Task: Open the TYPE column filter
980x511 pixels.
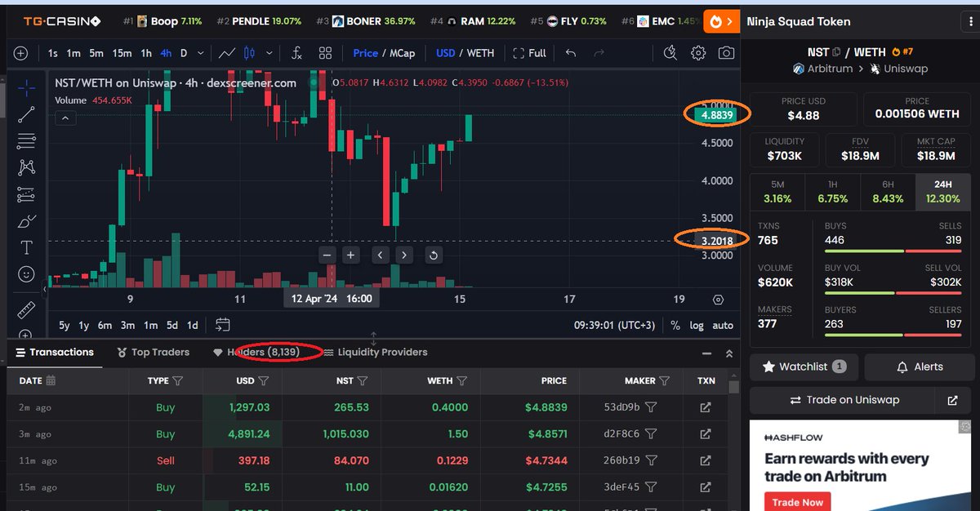Action: click(178, 380)
